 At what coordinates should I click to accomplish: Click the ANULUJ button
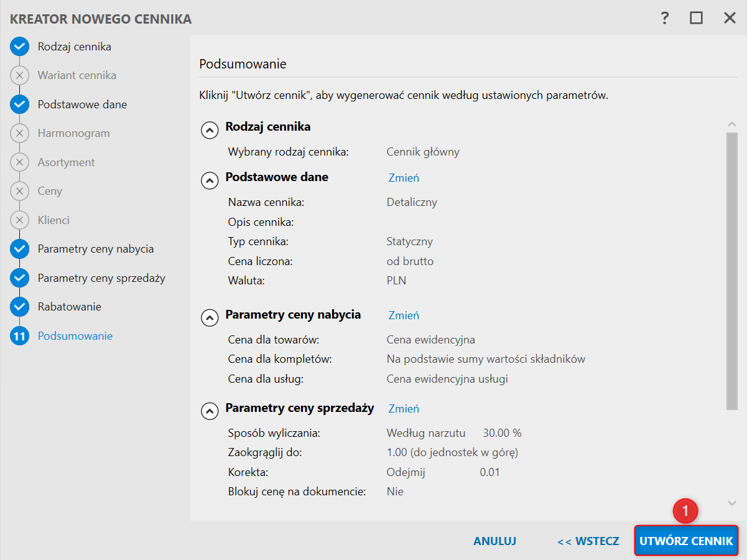[x=494, y=541]
